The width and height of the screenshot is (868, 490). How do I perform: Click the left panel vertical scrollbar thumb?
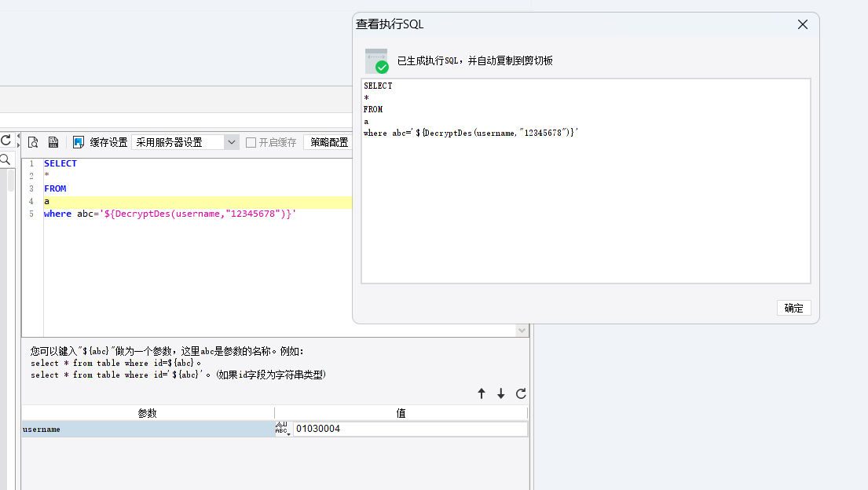10,180
